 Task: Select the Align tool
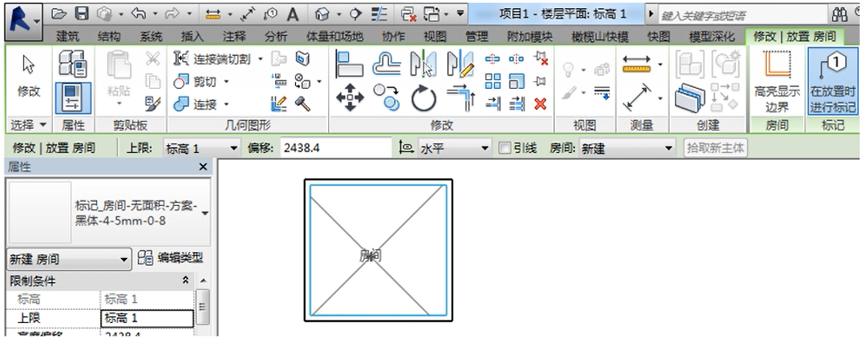[x=349, y=63]
